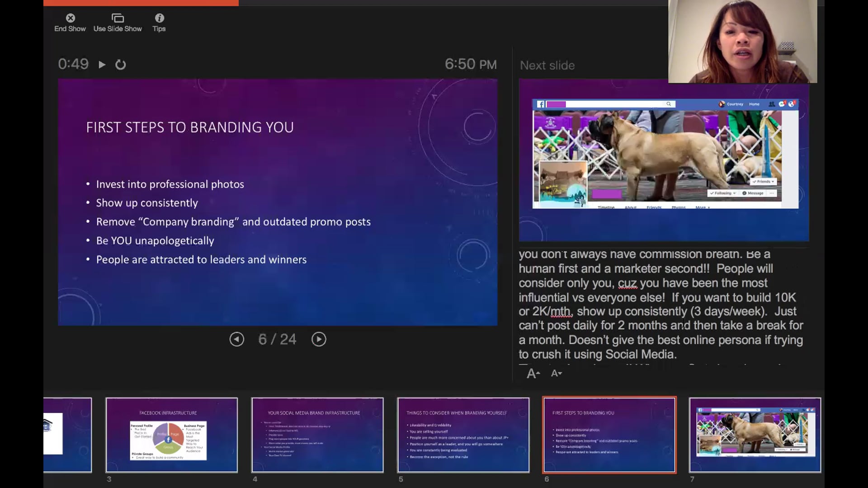Screen dimensions: 868x488
Task: Start the timer with play button
Action: pyautogui.click(x=102, y=65)
